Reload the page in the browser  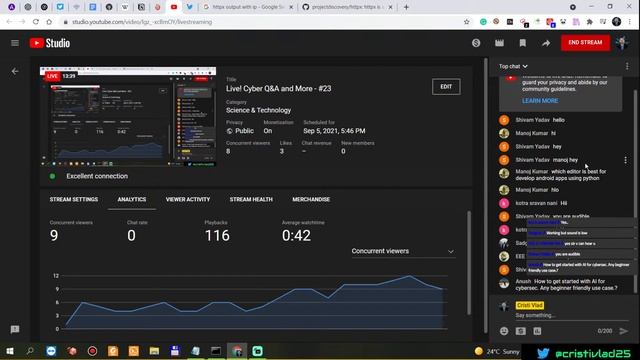[36, 22]
